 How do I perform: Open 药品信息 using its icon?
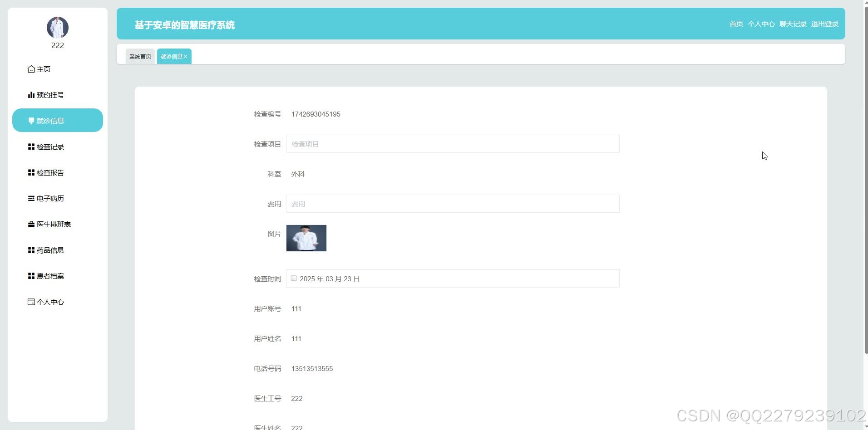31,250
